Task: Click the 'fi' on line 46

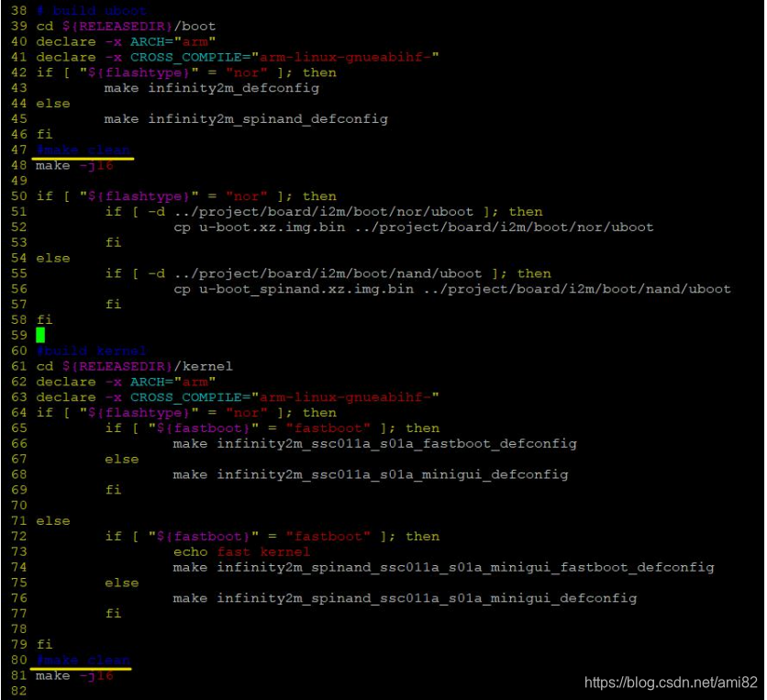Action: pyautogui.click(x=45, y=135)
